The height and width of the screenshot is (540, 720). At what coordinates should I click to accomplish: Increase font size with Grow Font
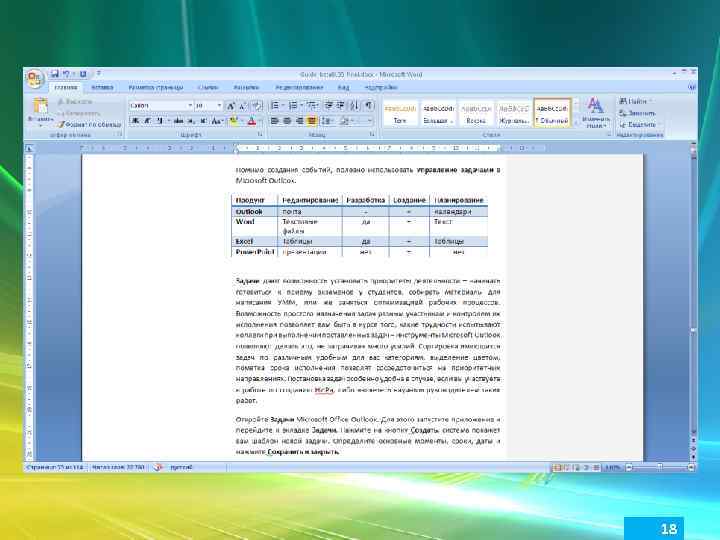click(x=231, y=106)
